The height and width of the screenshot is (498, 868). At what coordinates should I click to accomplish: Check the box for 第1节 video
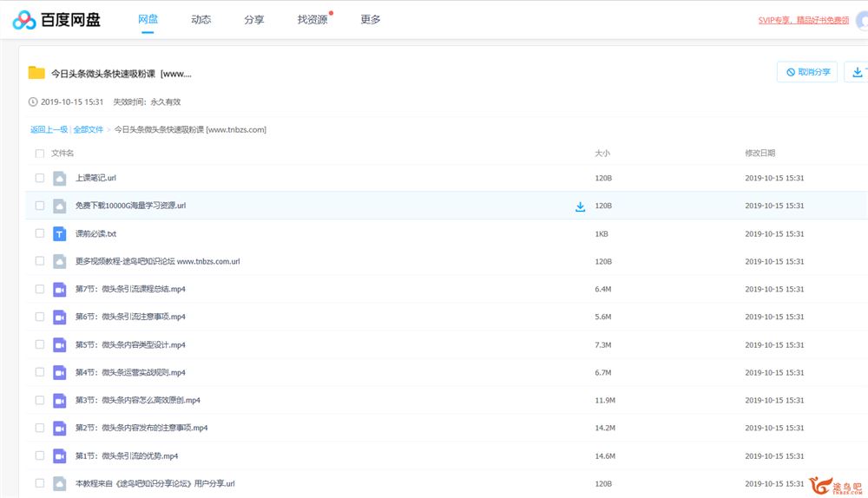[39, 455]
